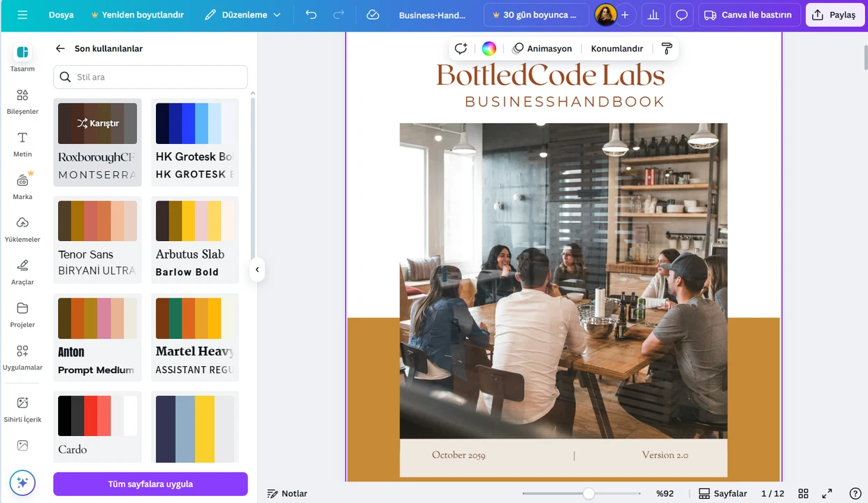This screenshot has width=868, height=503.
Task: Expand the Düzenleme mode dropdown
Action: (x=243, y=15)
